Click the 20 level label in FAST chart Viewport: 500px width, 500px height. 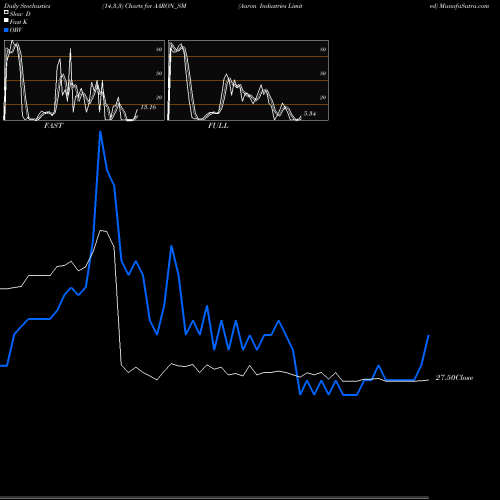coord(159,97)
